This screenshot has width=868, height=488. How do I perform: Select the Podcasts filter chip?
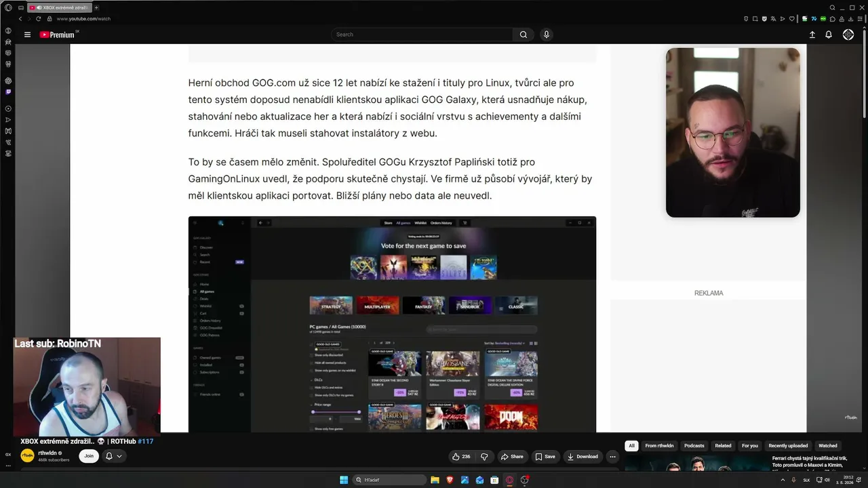pos(694,446)
